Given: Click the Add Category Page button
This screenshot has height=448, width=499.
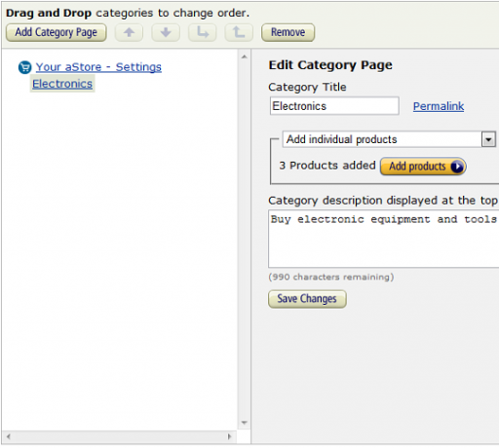Looking at the screenshot, I should click(57, 32).
